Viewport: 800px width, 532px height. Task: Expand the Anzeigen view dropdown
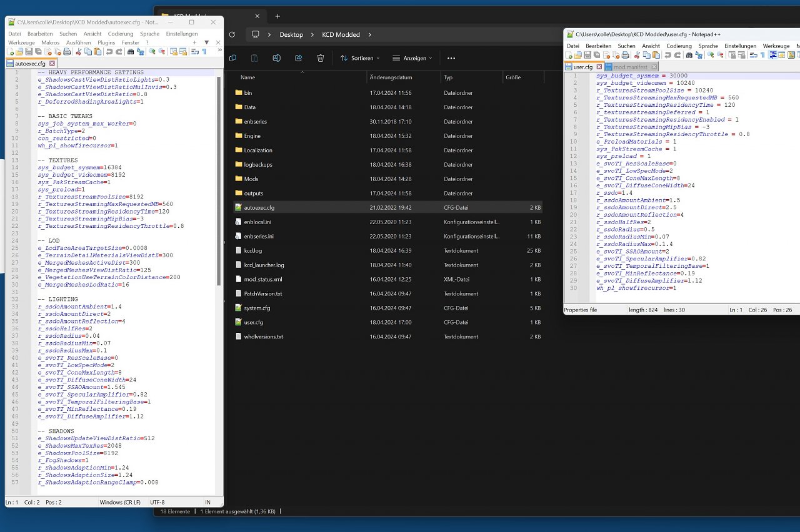412,58
